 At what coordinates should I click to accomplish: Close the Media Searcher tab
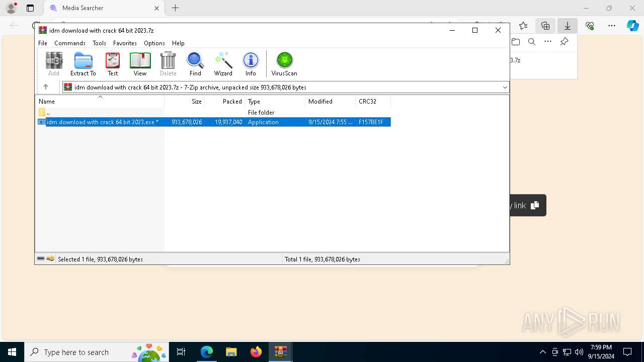tap(156, 8)
